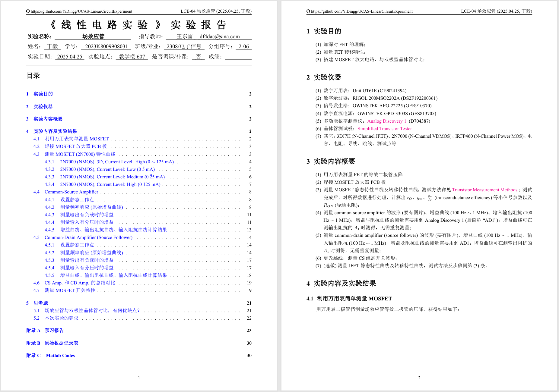559x392 pixels.
Task: Open TOC entry 1 实验目的
Action: [40, 94]
